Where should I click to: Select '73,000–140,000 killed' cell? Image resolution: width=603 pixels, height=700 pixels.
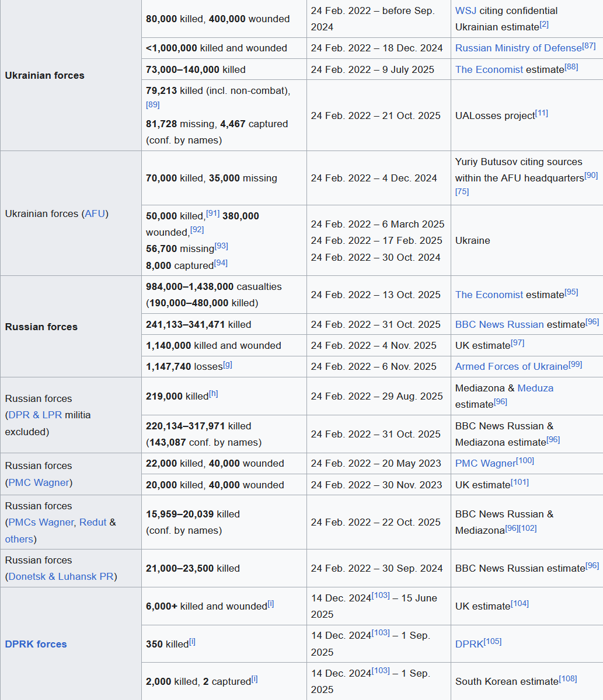[x=224, y=69]
